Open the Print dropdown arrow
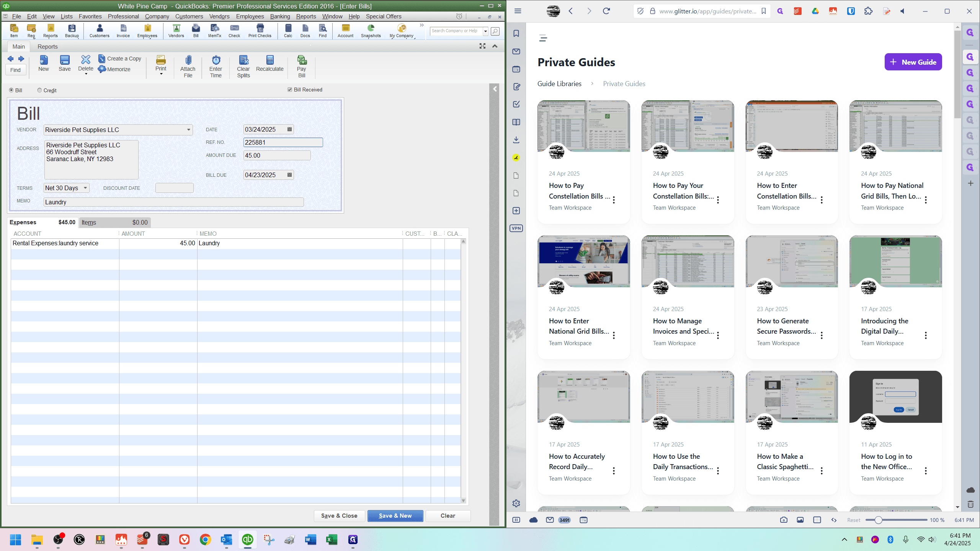The height and width of the screenshot is (551, 980). coord(161,74)
